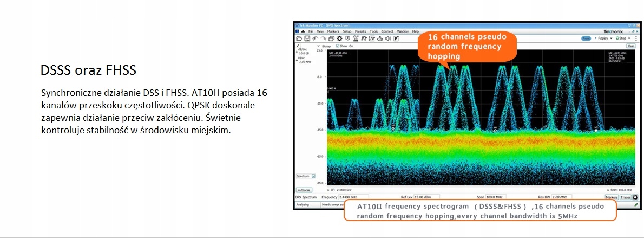This screenshot has width=644, height=238.
Task: Open the File menu
Action: coord(311,31)
